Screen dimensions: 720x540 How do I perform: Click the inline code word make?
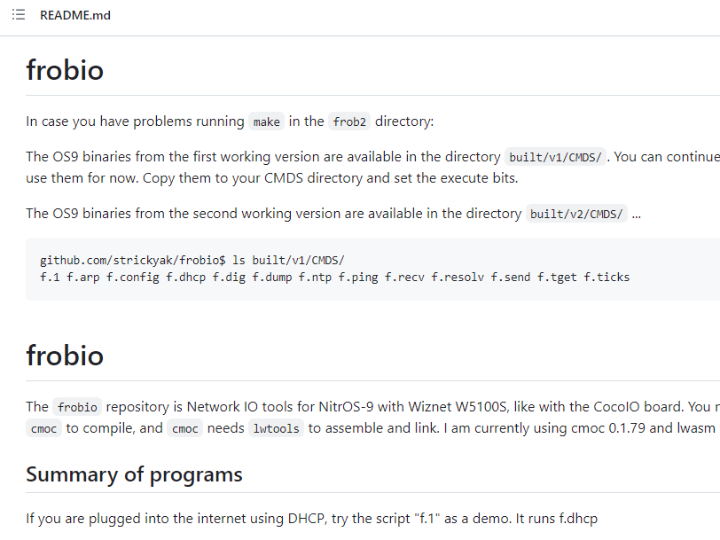coord(266,122)
